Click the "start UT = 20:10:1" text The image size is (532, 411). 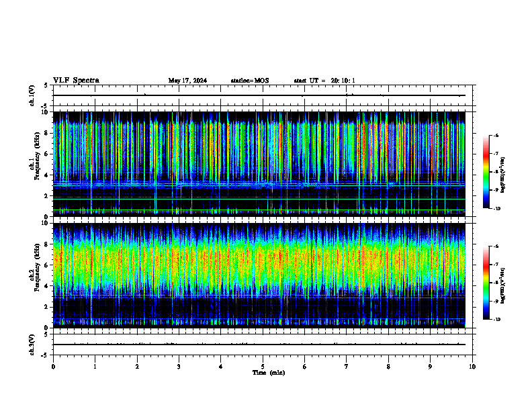pyautogui.click(x=324, y=81)
